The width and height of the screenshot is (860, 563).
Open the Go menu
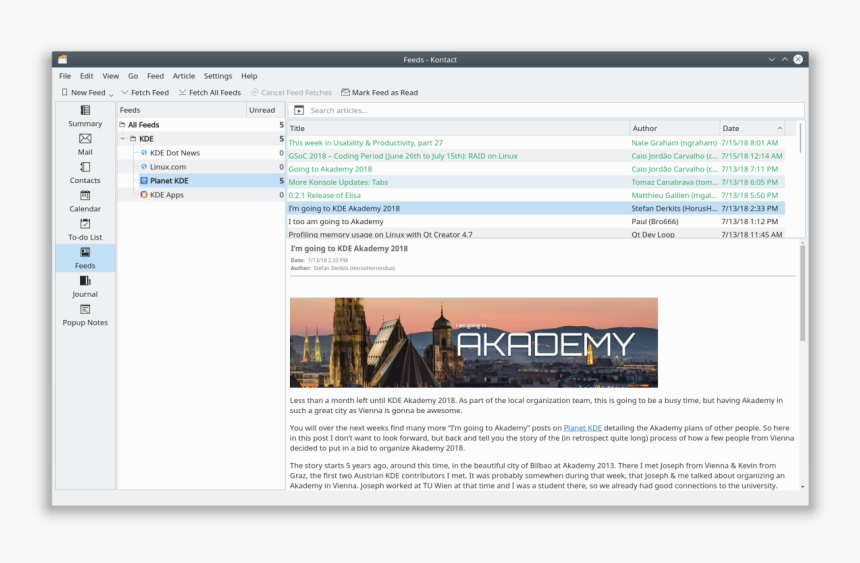click(133, 76)
